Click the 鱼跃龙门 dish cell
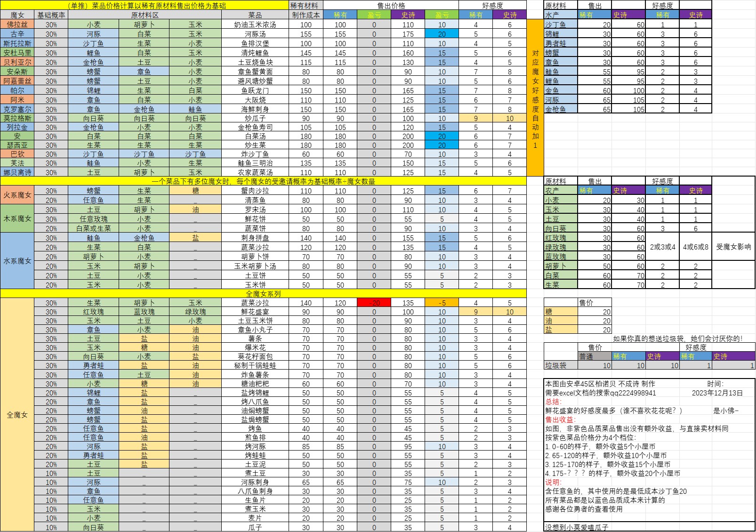The image size is (756, 532). (255, 90)
